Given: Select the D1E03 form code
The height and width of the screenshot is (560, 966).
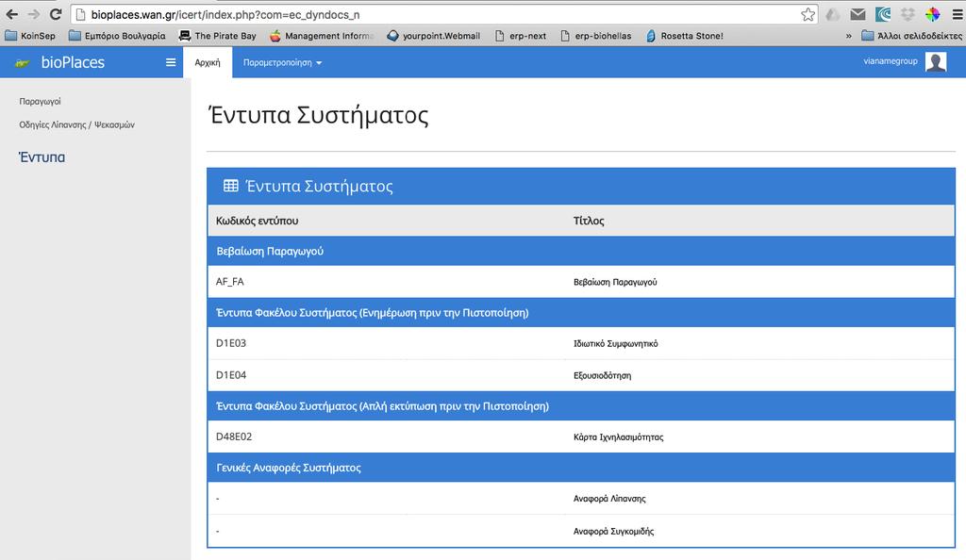Looking at the screenshot, I should (231, 343).
